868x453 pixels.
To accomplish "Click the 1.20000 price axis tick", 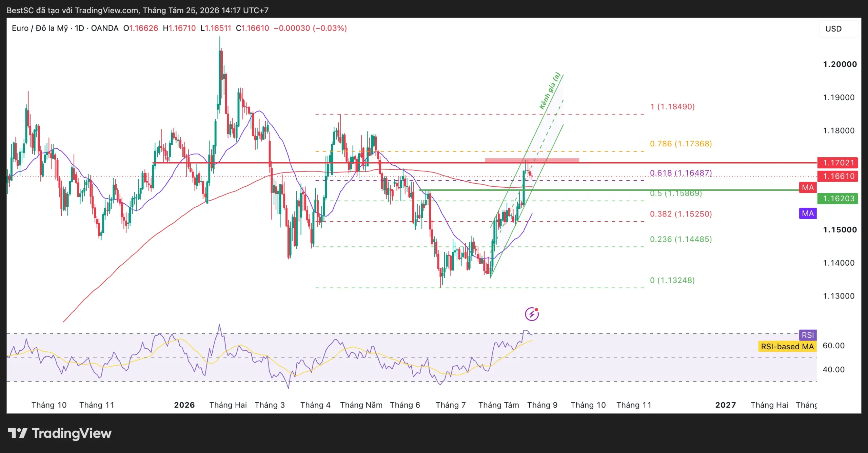I will click(840, 64).
